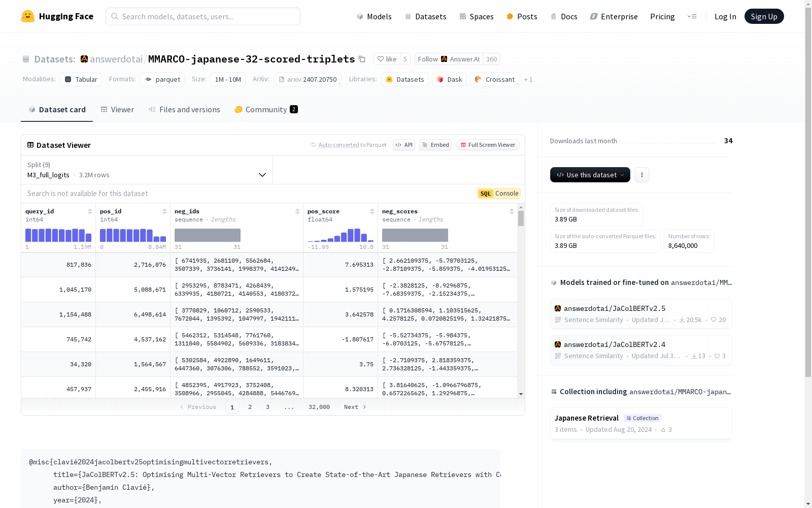Viewport: 812px width, 508px height.
Task: Click the Embed button
Action: point(435,145)
